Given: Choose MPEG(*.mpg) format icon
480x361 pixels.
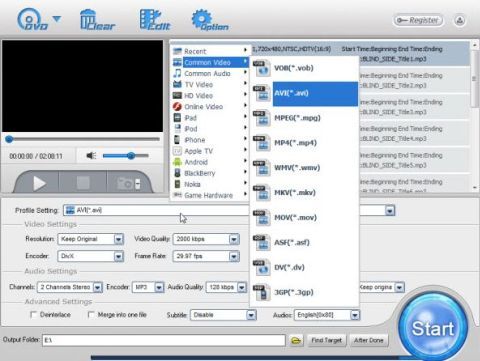Looking at the screenshot, I should (262, 118).
